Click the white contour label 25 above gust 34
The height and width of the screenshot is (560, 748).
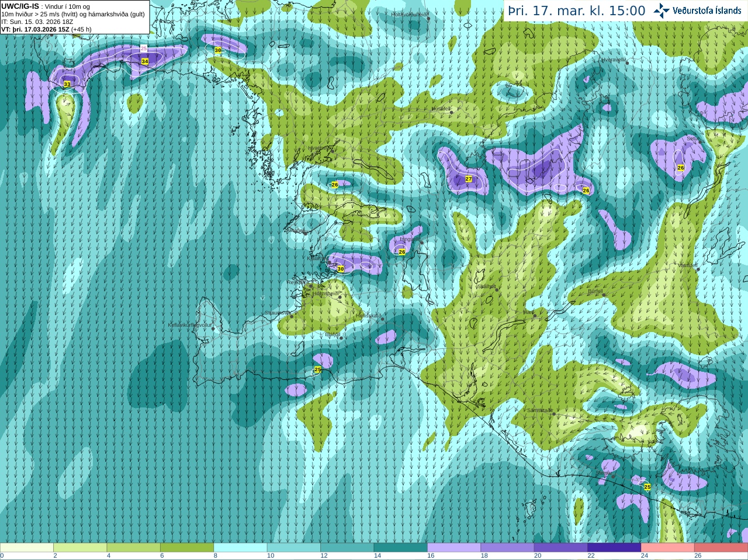pos(144,49)
